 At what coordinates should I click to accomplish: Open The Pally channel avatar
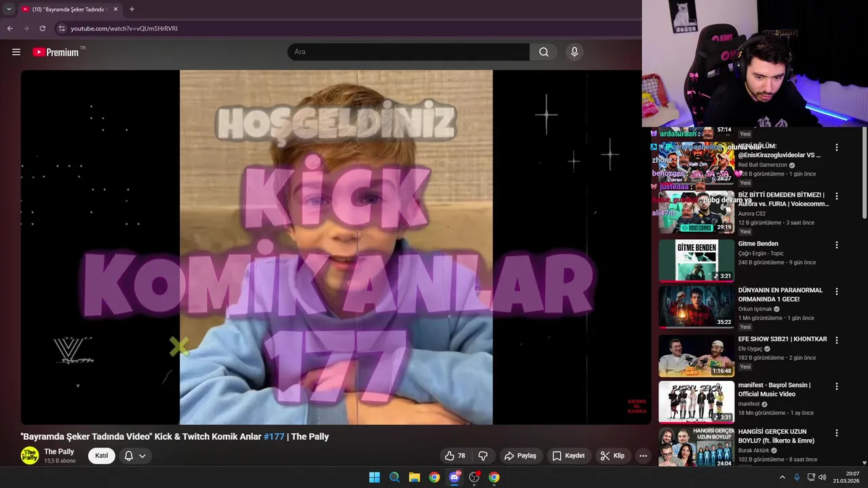pyautogui.click(x=30, y=455)
